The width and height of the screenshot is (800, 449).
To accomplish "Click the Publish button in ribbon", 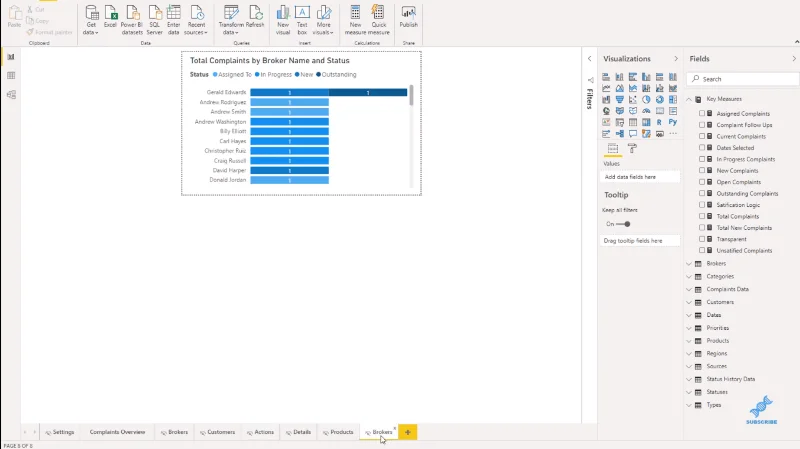I will pyautogui.click(x=409, y=16).
